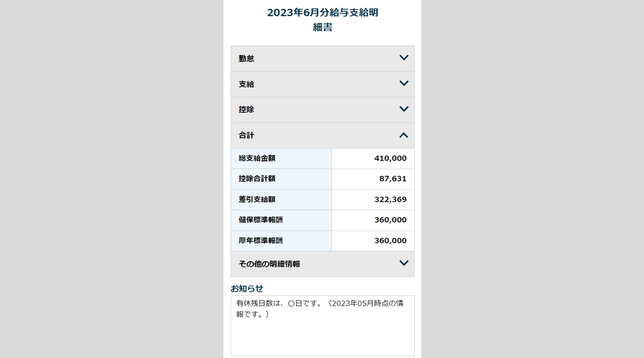The image size is (644, 358).
Task: Open その他の明細情報 via its chevron
Action: 404,263
